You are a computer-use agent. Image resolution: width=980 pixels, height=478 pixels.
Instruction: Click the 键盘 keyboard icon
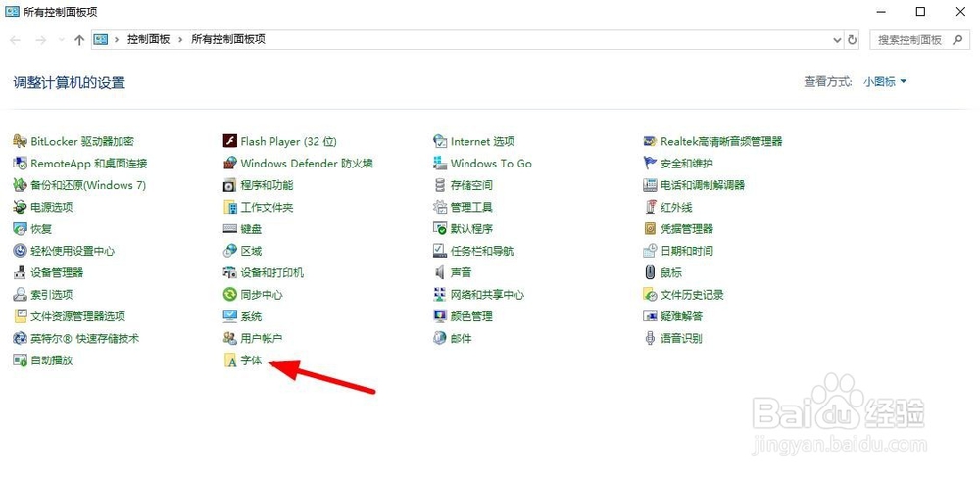[230, 229]
